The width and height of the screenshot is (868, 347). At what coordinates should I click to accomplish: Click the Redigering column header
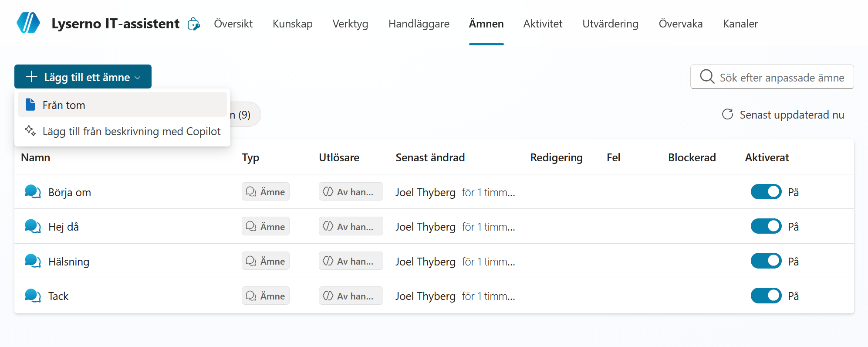[556, 157]
